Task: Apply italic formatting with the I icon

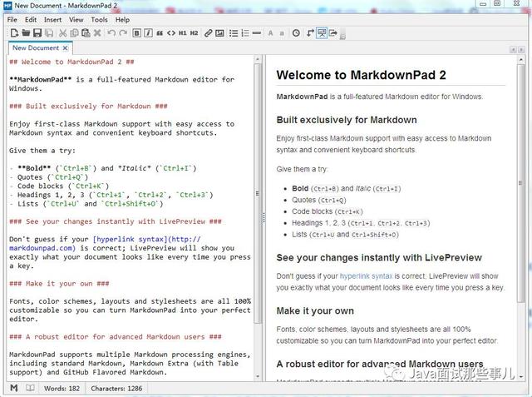Action: coord(148,33)
